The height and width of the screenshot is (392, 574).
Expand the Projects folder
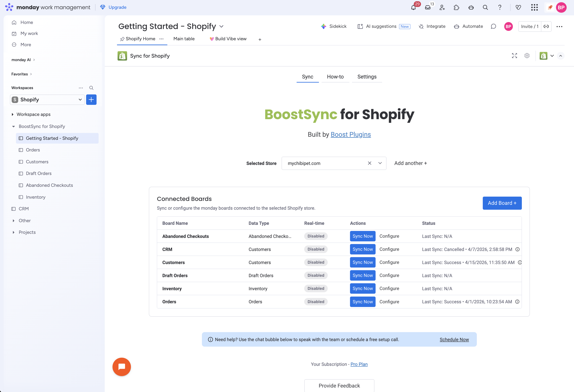(x=13, y=232)
